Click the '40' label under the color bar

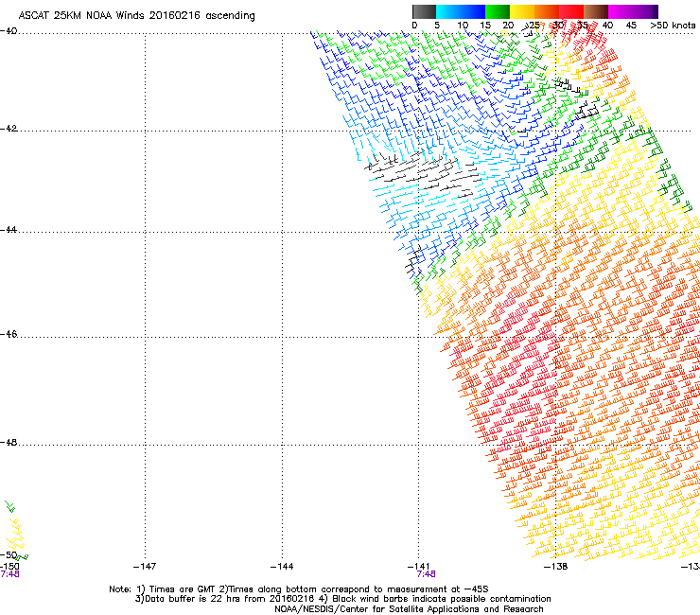point(607,26)
